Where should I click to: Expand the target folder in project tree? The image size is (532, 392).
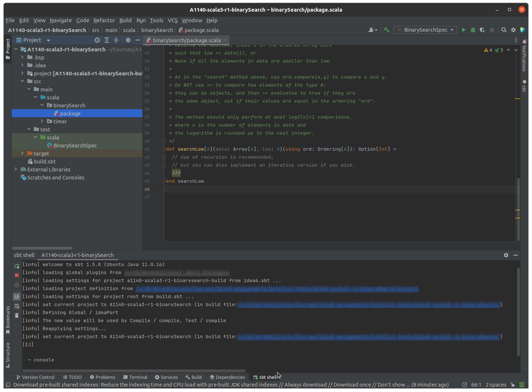pyautogui.click(x=23, y=153)
